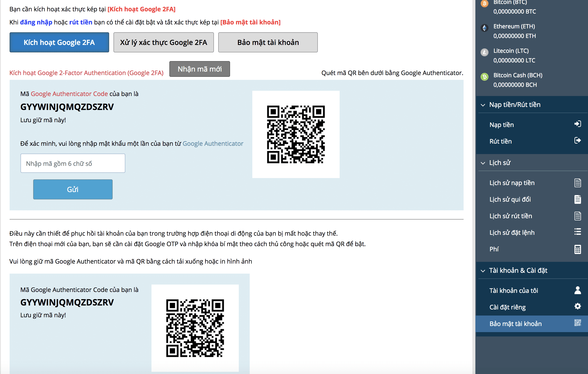Click document icon next to Lịch sử rút tiền
588x374 pixels.
pos(578,216)
